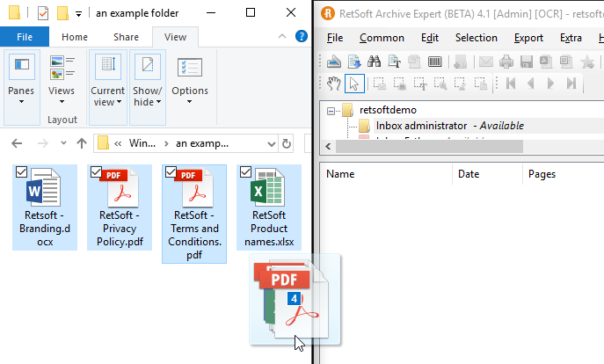This screenshot has width=604, height=364.
Task: Click the OCR text document icon
Action: click(x=395, y=62)
